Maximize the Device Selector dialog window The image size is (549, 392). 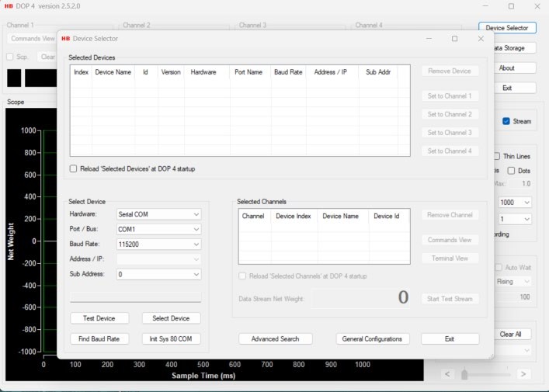[454, 38]
